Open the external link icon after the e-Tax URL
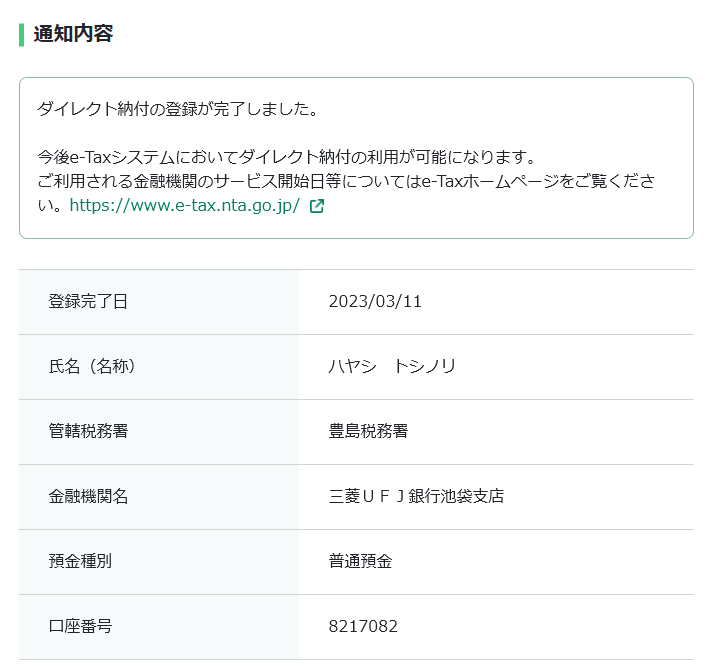 pos(317,207)
